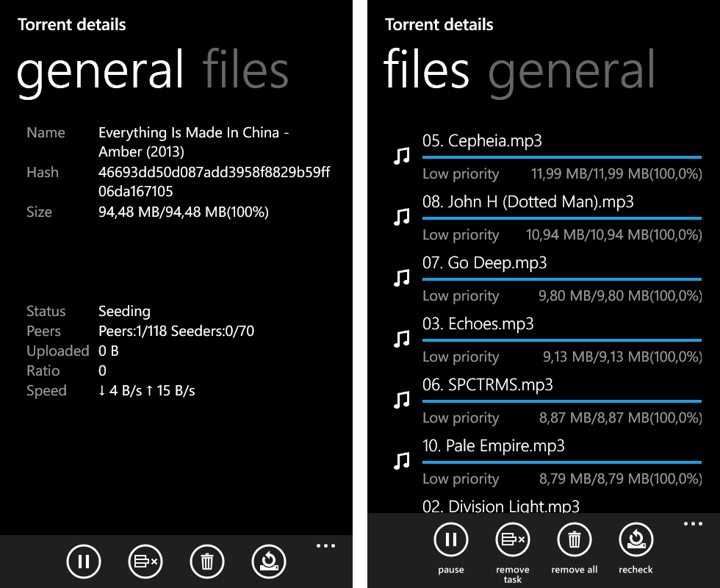The width and height of the screenshot is (720, 588).
Task: Click the progress bar under 06. SPCTRMS.mp3
Action: 562,401
